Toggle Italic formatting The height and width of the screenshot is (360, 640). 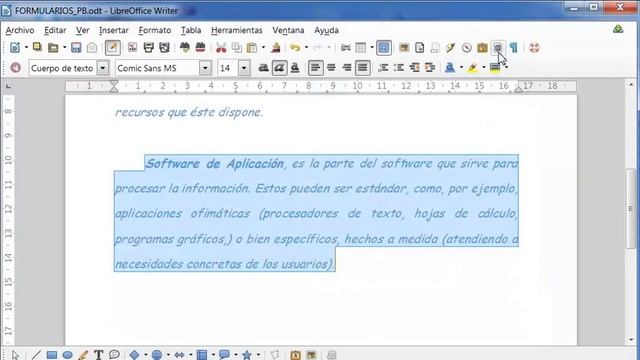coord(279,68)
